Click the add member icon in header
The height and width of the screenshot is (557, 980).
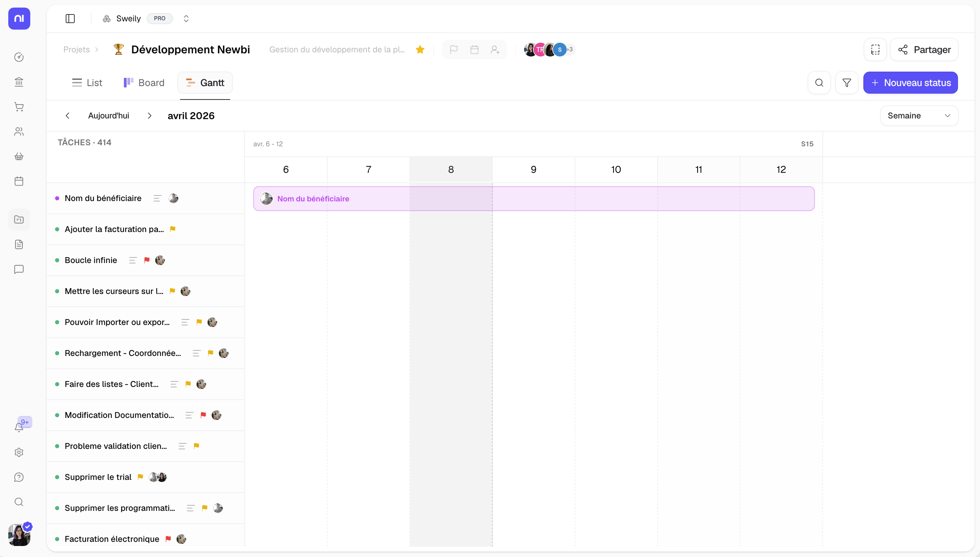coord(495,50)
